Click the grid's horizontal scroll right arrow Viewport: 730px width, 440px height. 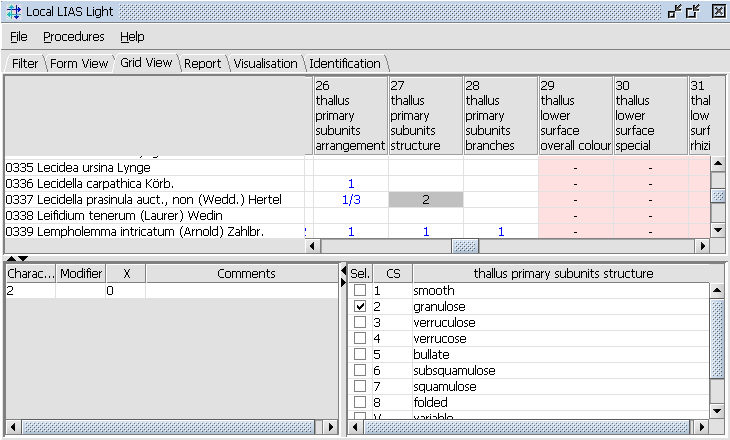(703, 246)
